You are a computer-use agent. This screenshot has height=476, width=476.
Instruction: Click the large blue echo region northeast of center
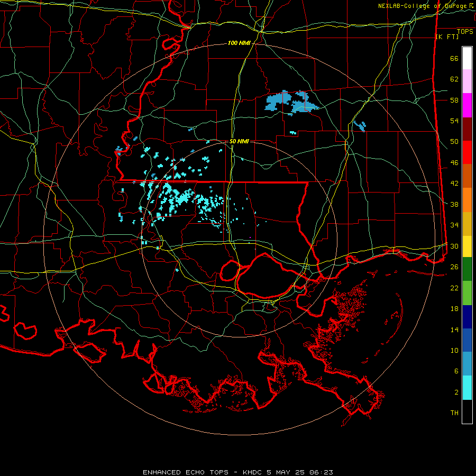(291, 103)
